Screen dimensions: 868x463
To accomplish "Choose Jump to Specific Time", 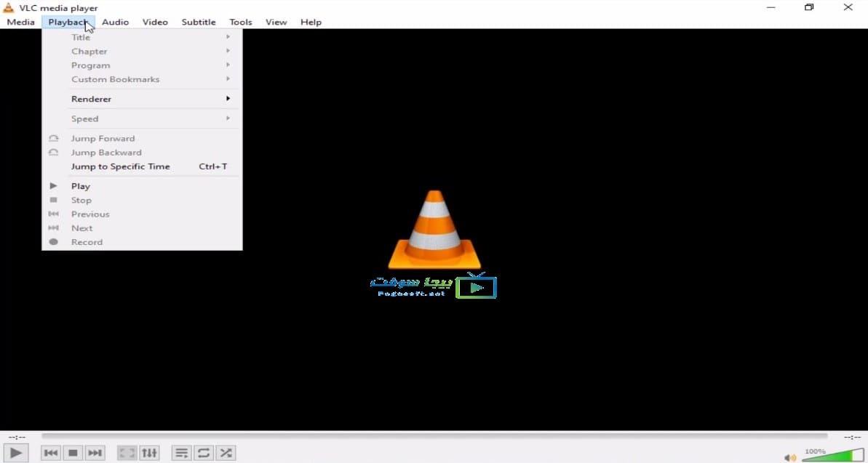I will (x=142, y=166).
